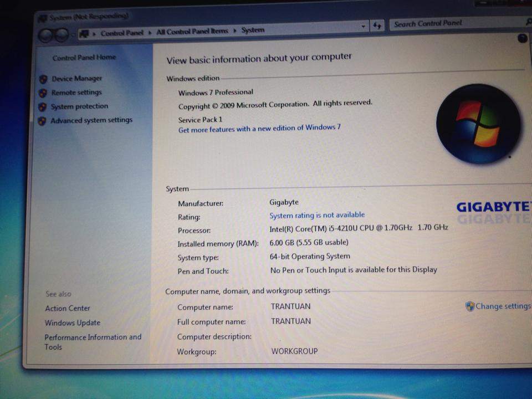Click the TRANTUAN value beside Full computer name

pyautogui.click(x=290, y=321)
